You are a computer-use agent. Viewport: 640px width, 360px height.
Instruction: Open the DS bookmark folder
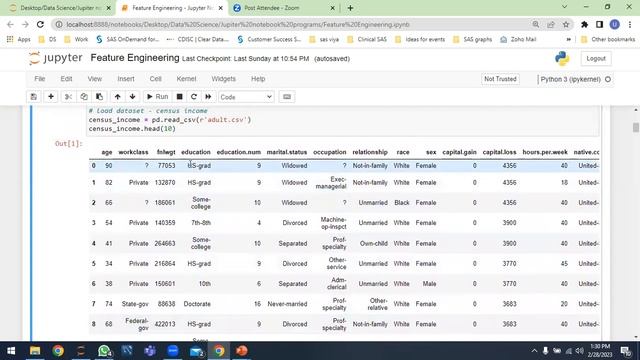click(47, 40)
